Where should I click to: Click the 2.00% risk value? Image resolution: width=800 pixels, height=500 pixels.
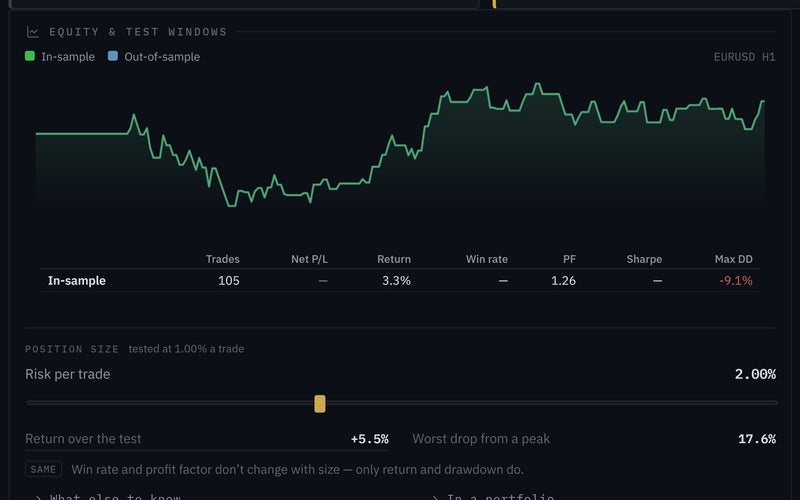coord(755,374)
